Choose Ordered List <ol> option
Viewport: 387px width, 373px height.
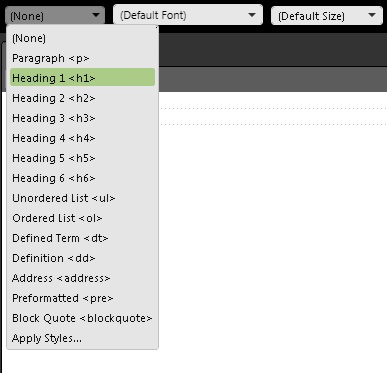pyautogui.click(x=82, y=218)
